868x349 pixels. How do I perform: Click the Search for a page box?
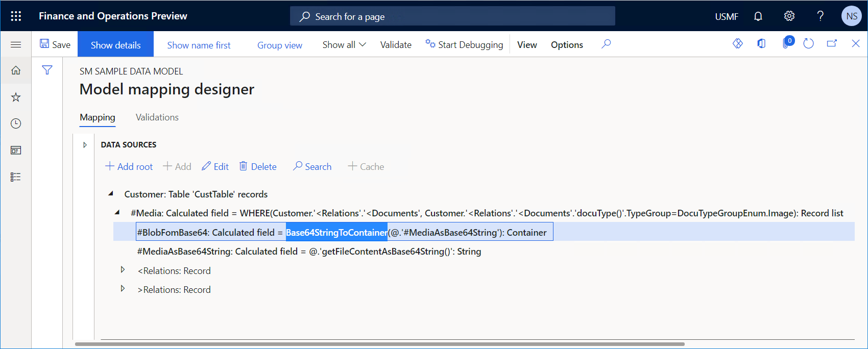[452, 16]
